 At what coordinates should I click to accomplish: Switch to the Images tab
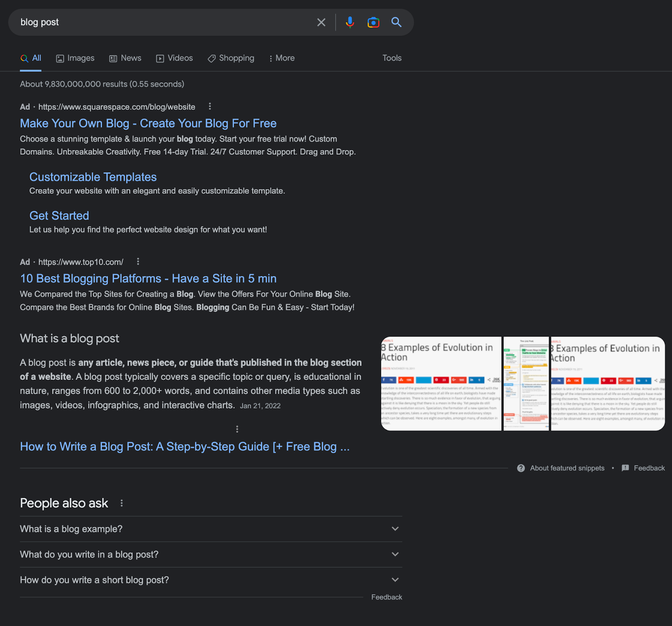point(76,58)
